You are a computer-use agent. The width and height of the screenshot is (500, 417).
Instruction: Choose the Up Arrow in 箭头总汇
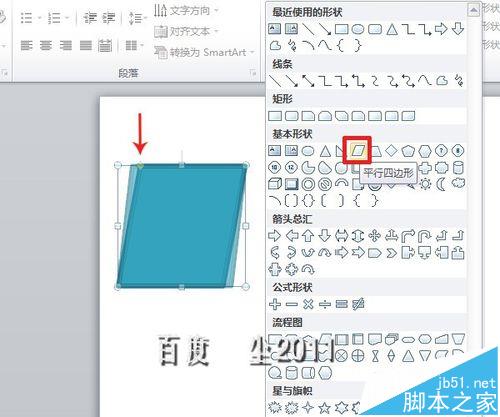(308, 236)
